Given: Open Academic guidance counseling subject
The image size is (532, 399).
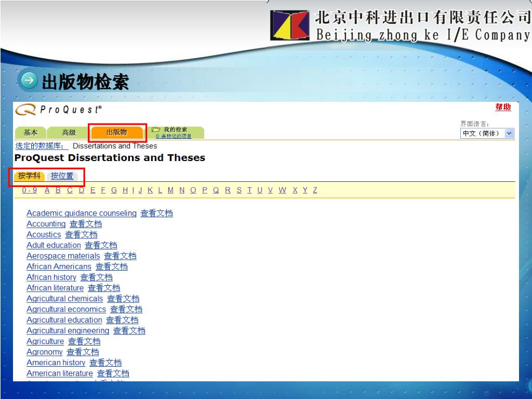Looking at the screenshot, I should [x=82, y=214].
